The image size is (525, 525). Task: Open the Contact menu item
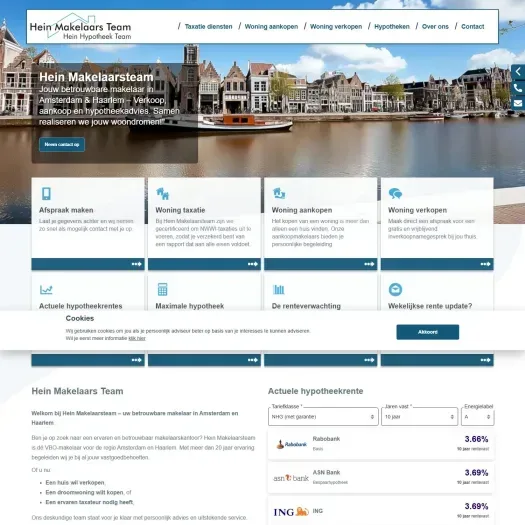[472, 27]
